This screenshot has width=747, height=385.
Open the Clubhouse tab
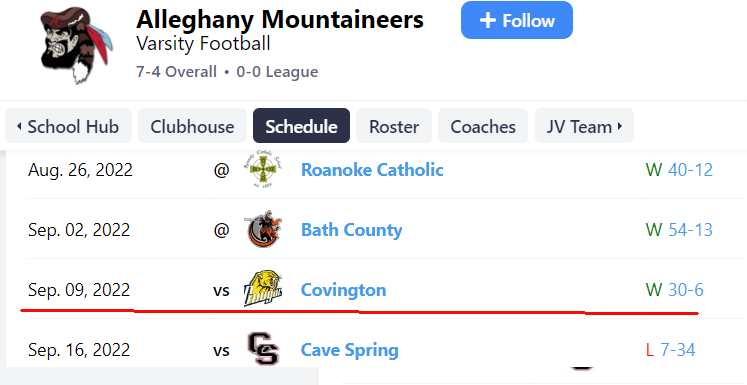tap(192, 126)
